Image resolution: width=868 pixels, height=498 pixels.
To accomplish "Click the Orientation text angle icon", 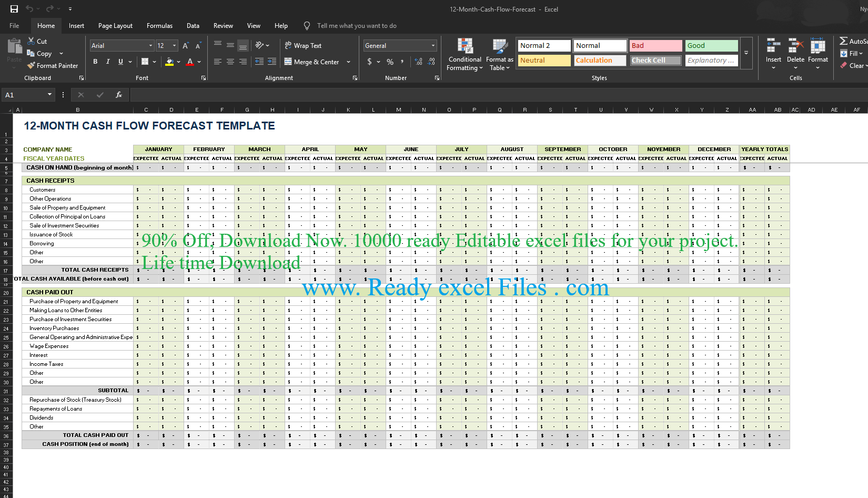I will (x=259, y=45).
